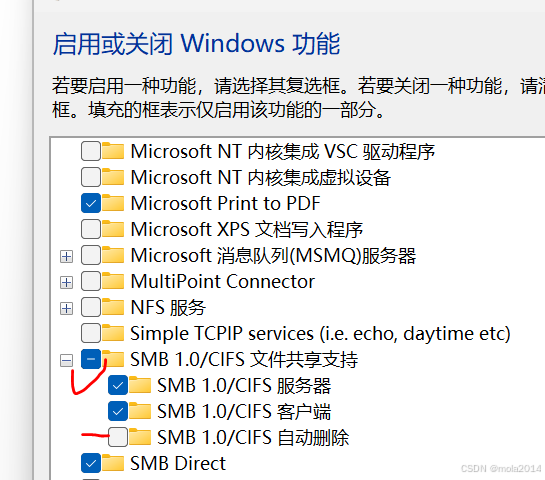Click folder icon beside NFS 服务
This screenshot has width=545, height=480.
click(113, 307)
